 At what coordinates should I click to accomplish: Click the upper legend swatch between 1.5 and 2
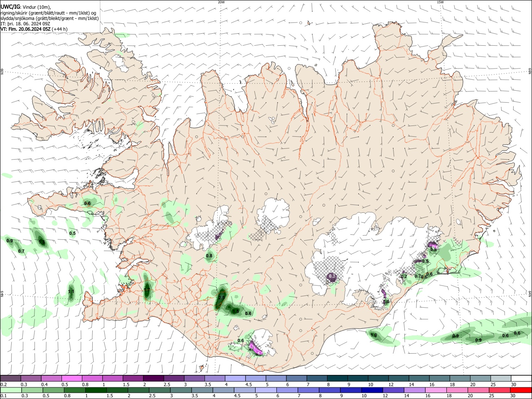pos(133,378)
